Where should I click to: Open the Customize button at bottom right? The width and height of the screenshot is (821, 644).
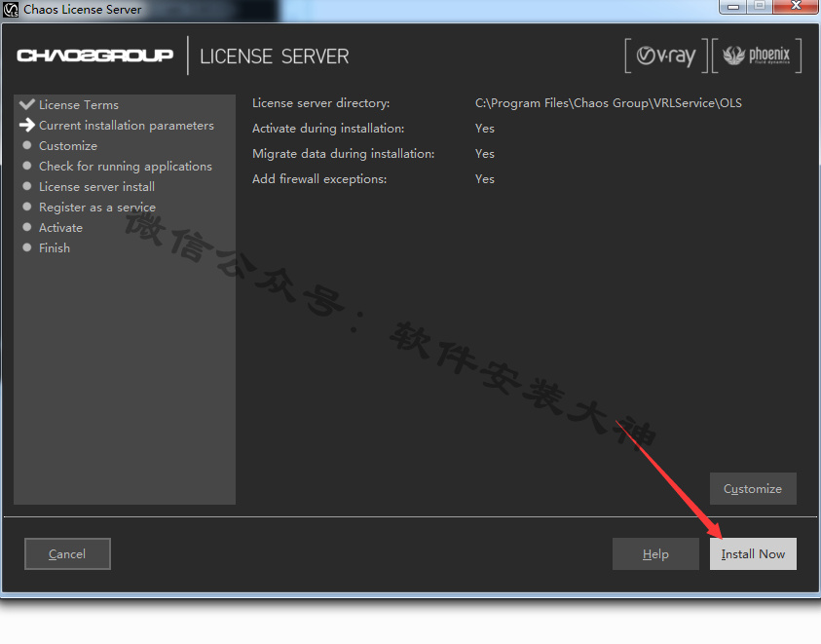tap(753, 488)
